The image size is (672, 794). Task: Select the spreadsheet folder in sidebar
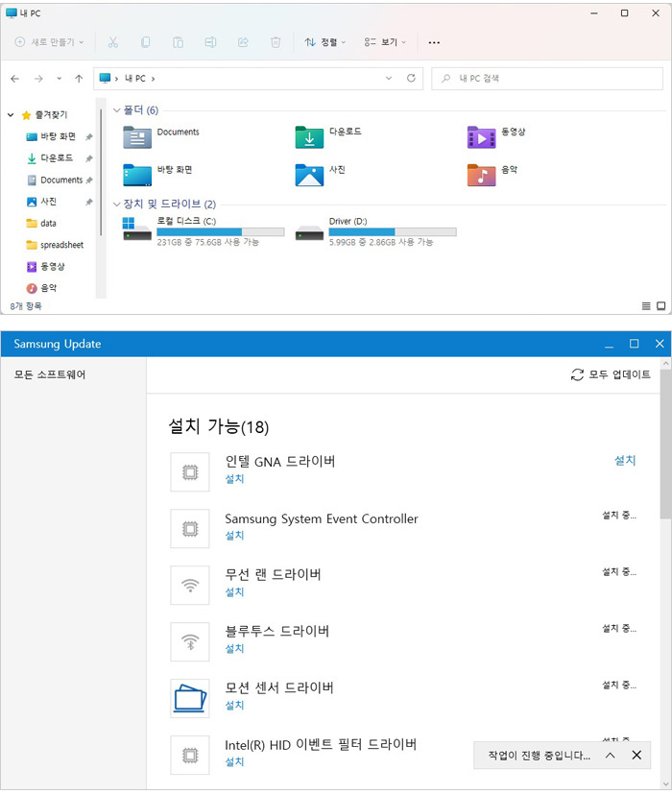pos(55,245)
